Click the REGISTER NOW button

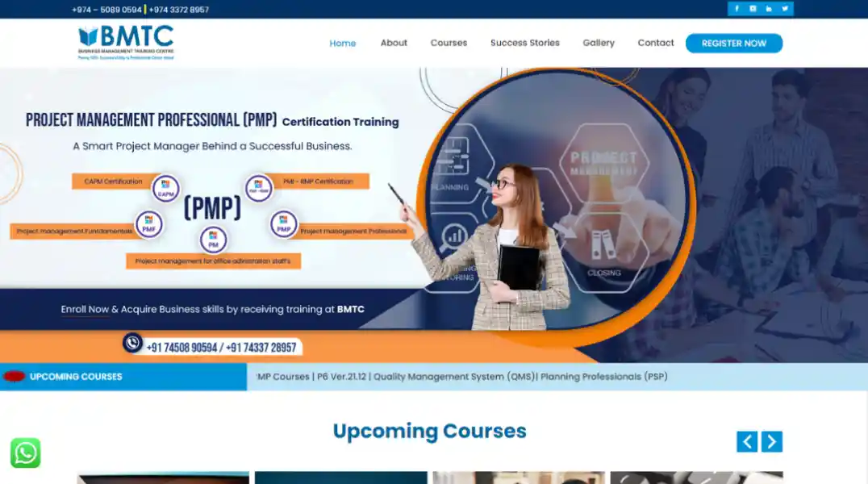pyautogui.click(x=734, y=44)
